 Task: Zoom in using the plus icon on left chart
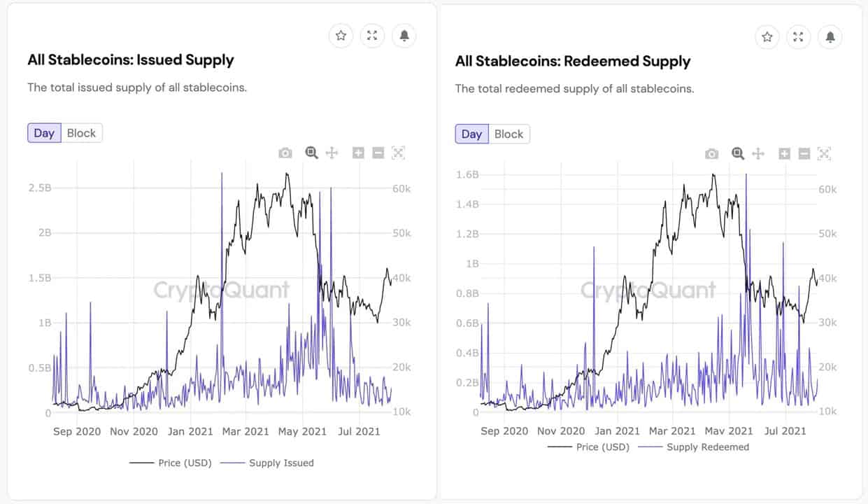click(x=358, y=153)
